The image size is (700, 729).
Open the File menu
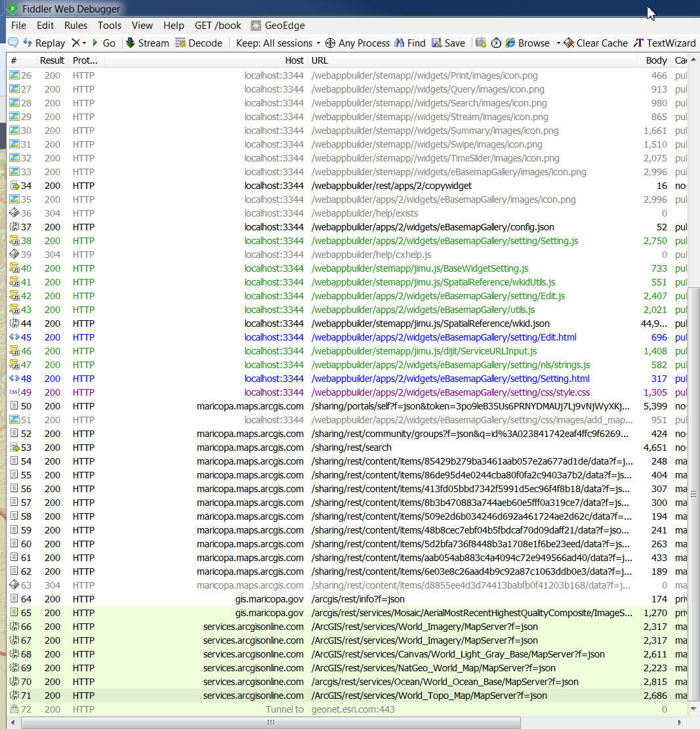click(x=18, y=26)
